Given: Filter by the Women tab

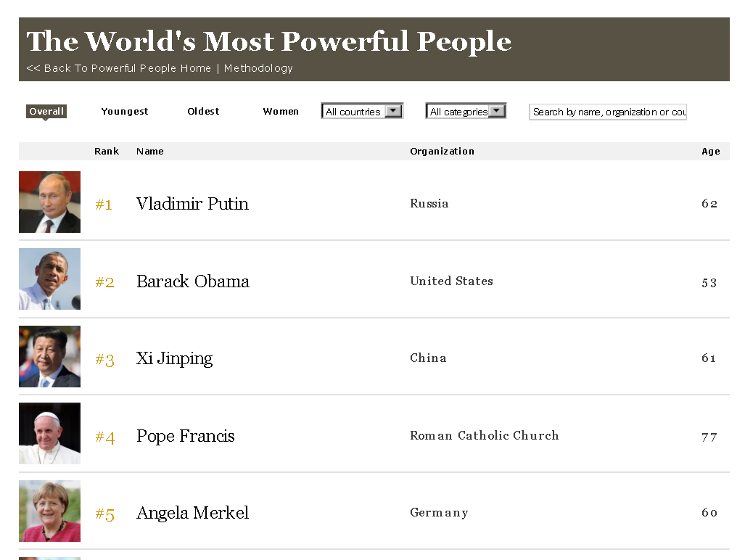Looking at the screenshot, I should 281,112.
